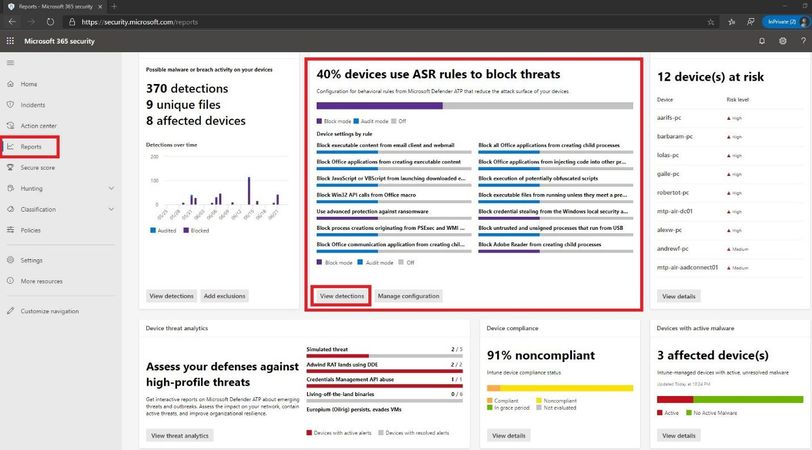
Task: Click the Hunting icon in sidebar
Action: pos(10,188)
